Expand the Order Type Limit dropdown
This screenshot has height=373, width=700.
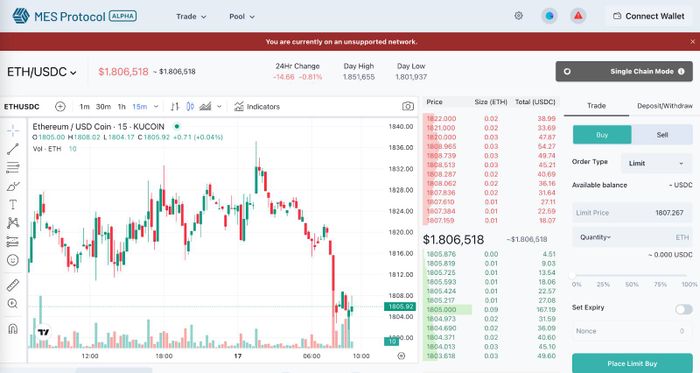click(656, 163)
